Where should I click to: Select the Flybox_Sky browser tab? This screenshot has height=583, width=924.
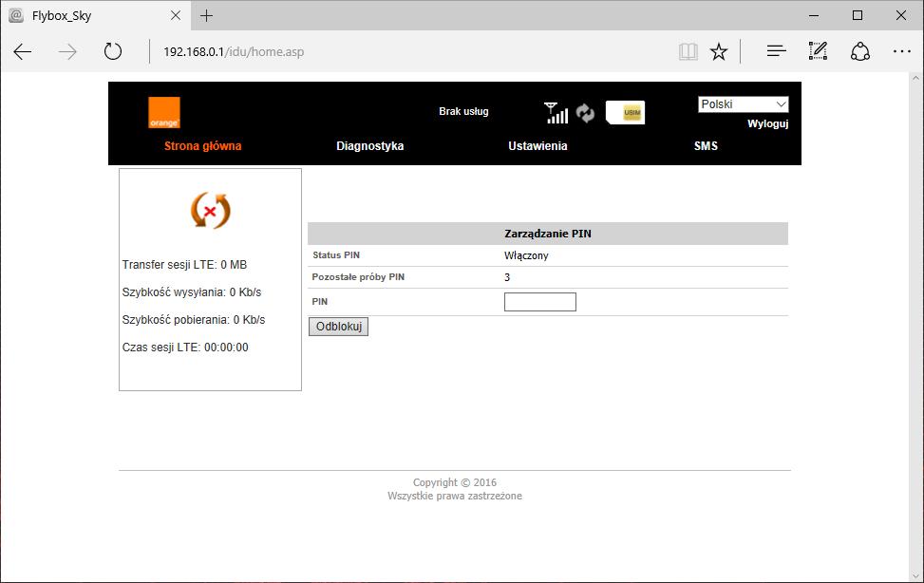tap(96, 16)
